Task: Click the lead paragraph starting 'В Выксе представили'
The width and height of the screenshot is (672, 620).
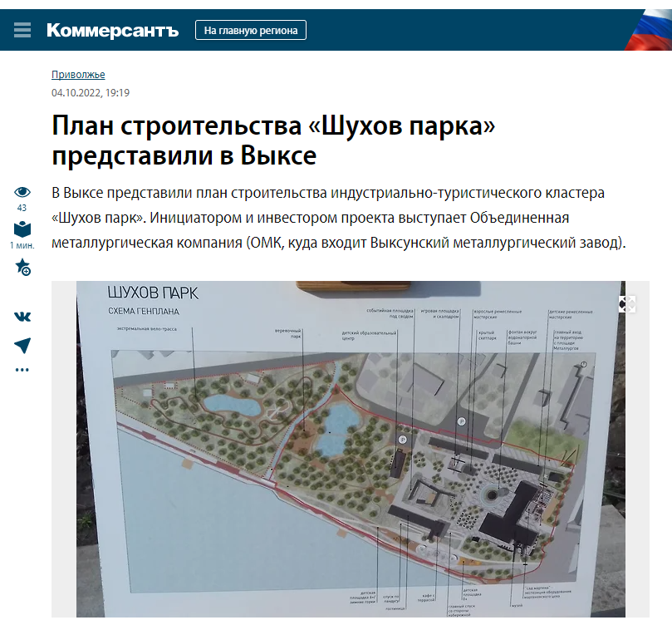Action: (339, 218)
